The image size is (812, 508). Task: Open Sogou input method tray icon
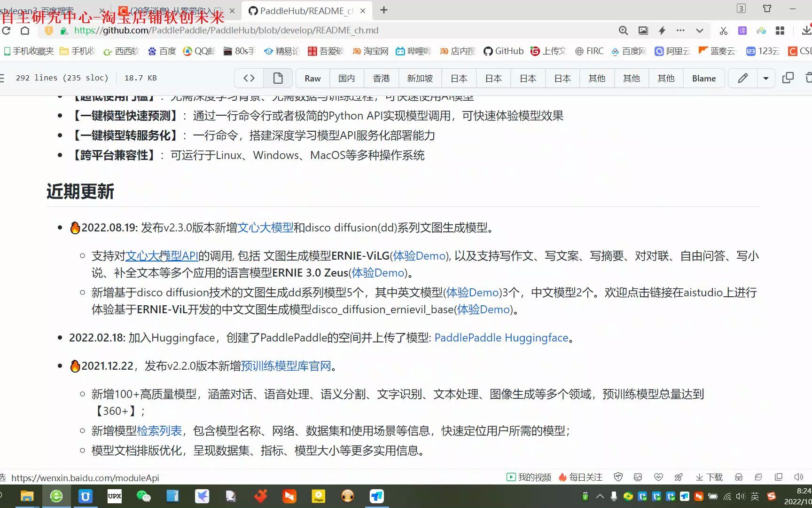point(771,496)
